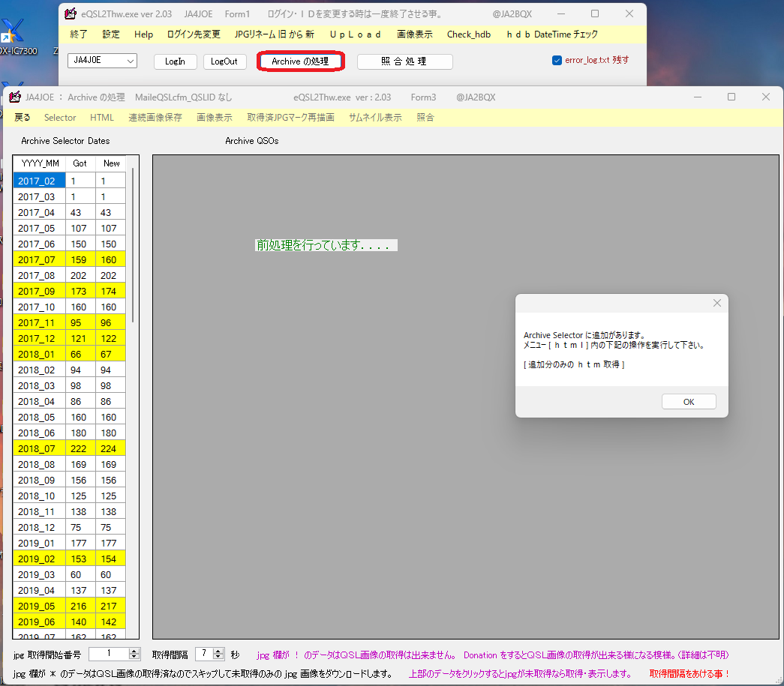Screen dimensions: 784x686
Task: Click 戻る to go back
Action: pyautogui.click(x=22, y=117)
